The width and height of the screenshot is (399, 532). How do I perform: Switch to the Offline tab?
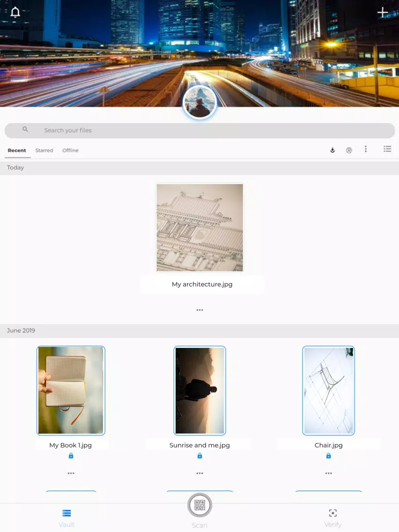tap(70, 150)
